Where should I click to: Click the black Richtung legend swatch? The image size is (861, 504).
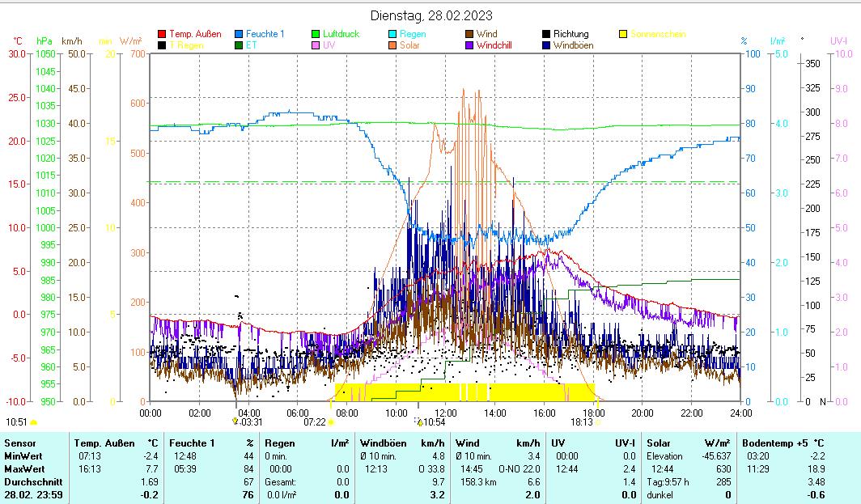(546, 34)
